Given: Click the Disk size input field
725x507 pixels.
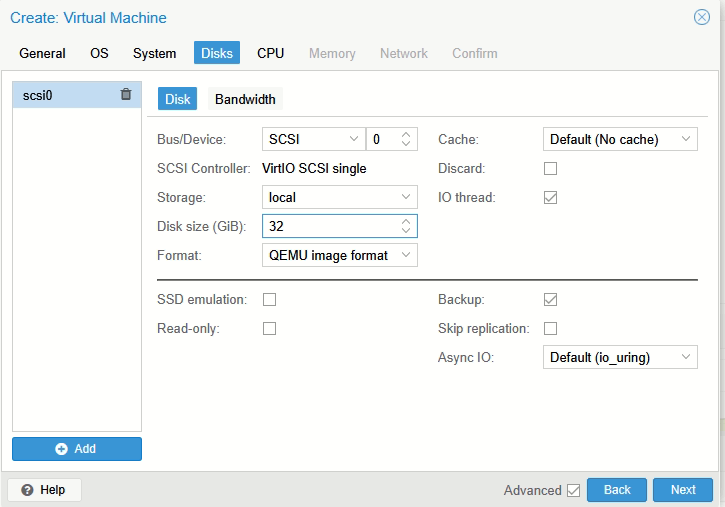Looking at the screenshot, I should click(330, 227).
